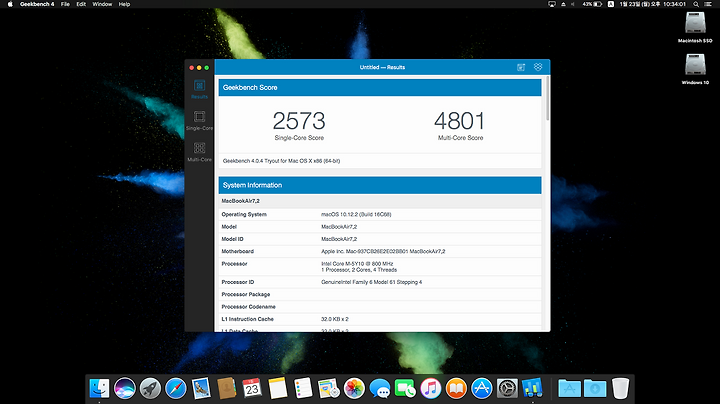This screenshot has width=720, height=404.
Task: Select the Macintosh SSD desktop drive
Action: coord(695,27)
